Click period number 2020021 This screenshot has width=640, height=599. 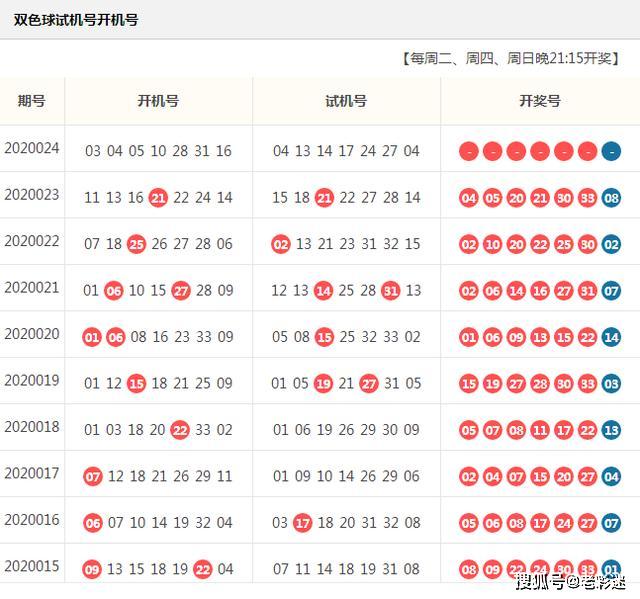pos(32,287)
